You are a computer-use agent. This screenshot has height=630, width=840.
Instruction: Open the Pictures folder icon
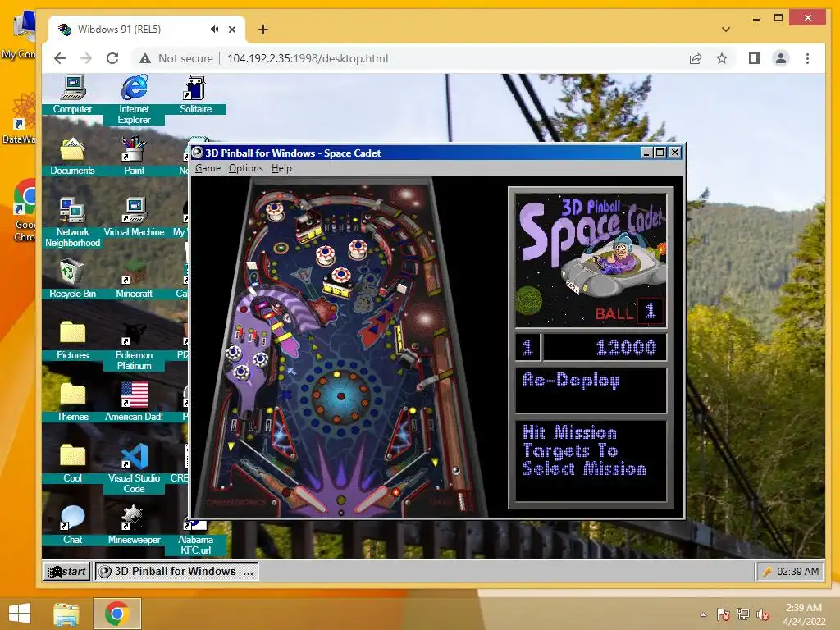coord(73,340)
